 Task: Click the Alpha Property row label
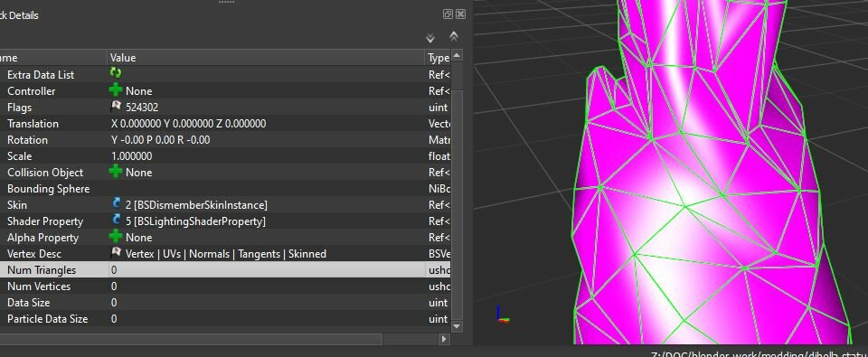point(41,237)
